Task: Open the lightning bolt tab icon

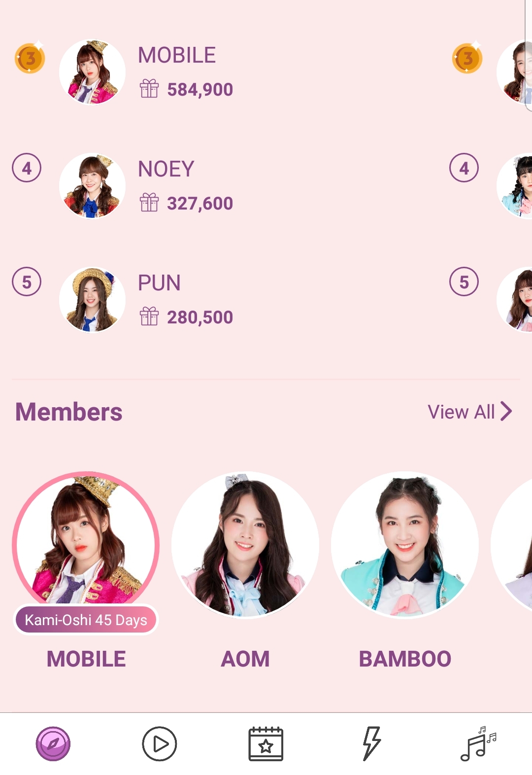Action: click(372, 743)
